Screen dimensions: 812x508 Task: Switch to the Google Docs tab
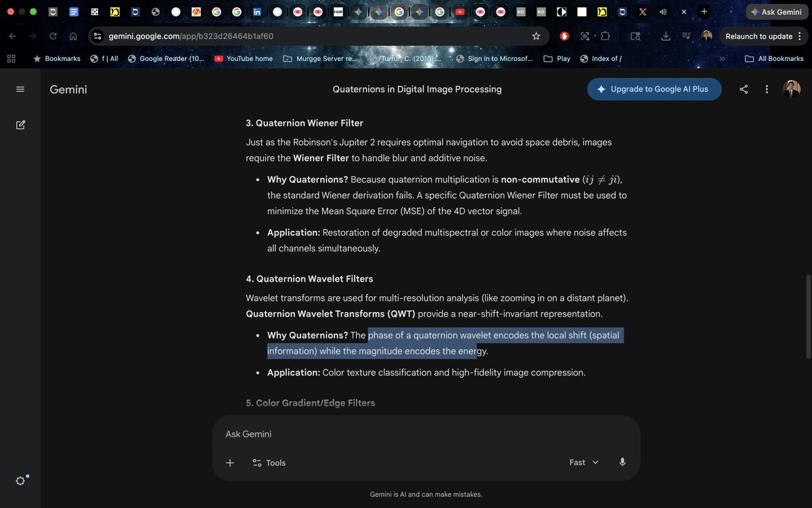point(74,12)
